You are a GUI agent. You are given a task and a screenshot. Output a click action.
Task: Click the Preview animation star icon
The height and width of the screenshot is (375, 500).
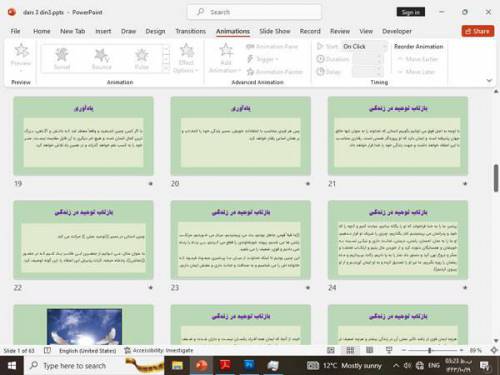[x=21, y=51]
